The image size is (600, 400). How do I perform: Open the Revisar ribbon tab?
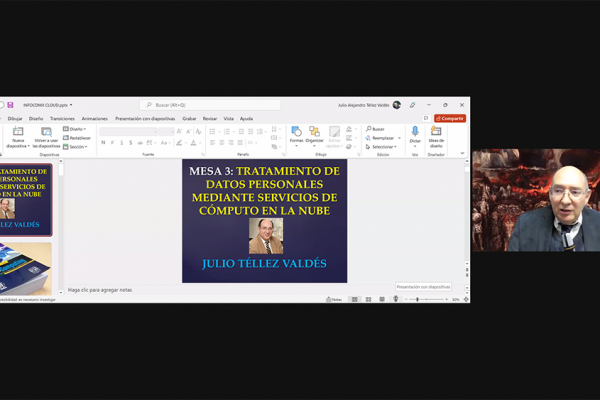pos(210,119)
